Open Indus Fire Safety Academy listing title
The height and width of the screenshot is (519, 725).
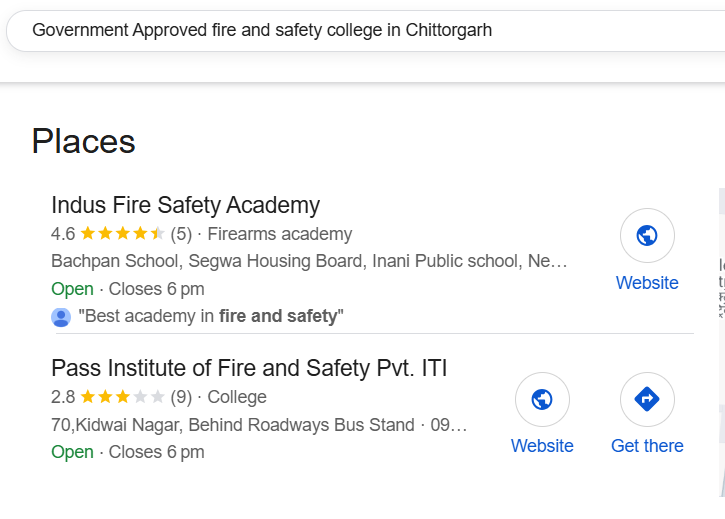point(185,205)
